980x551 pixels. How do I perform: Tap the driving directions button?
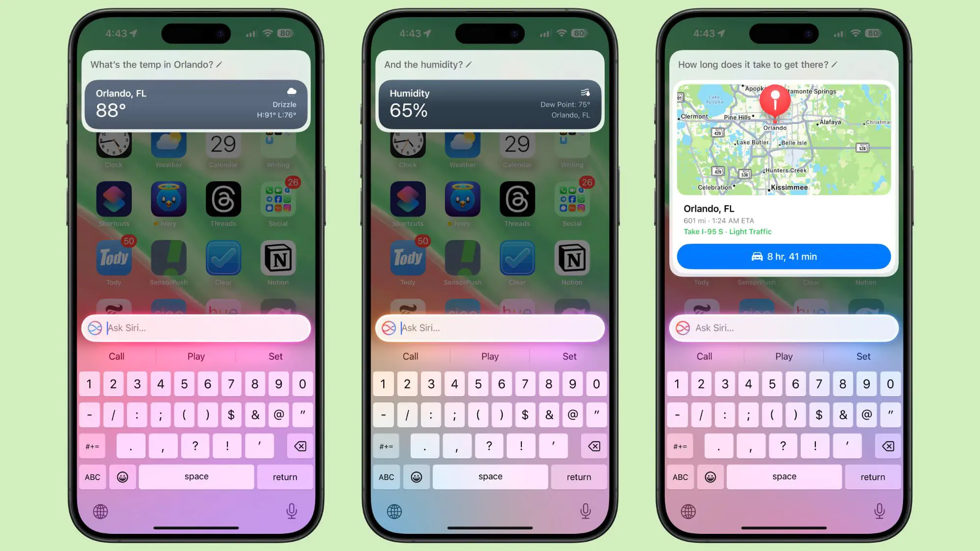(784, 256)
